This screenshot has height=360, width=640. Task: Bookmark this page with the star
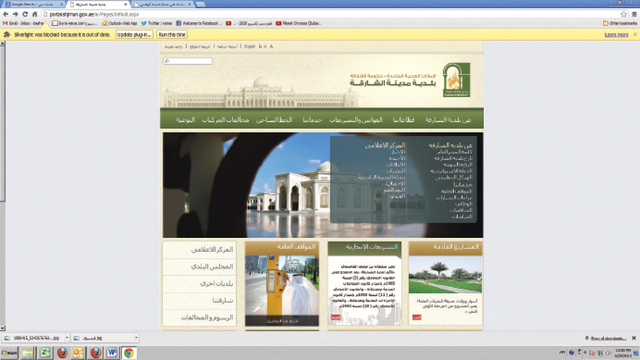point(624,14)
